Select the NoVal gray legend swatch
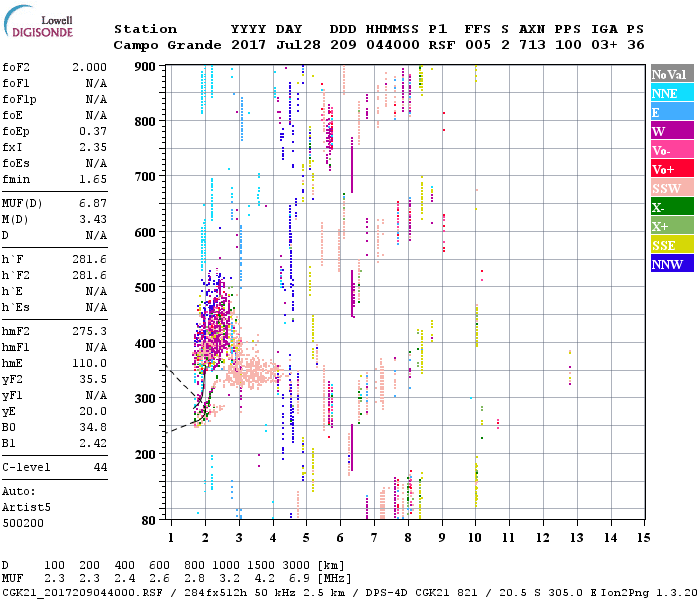The image size is (700, 600). [x=672, y=74]
